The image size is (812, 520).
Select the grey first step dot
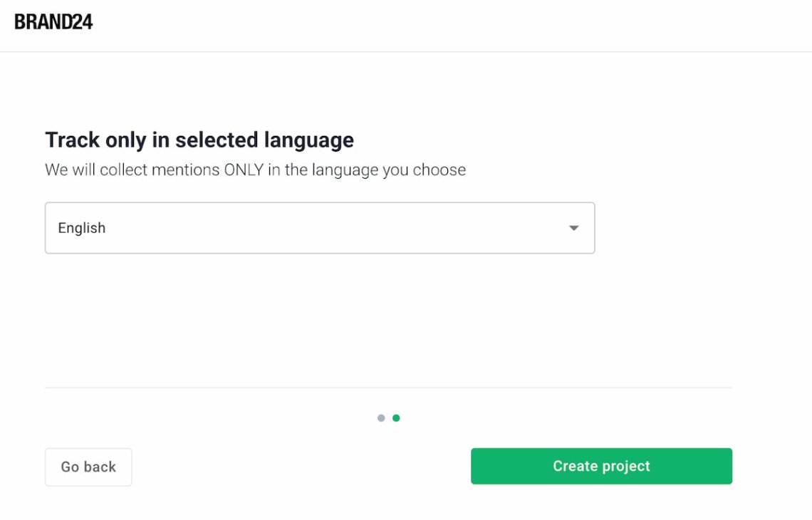click(x=381, y=418)
